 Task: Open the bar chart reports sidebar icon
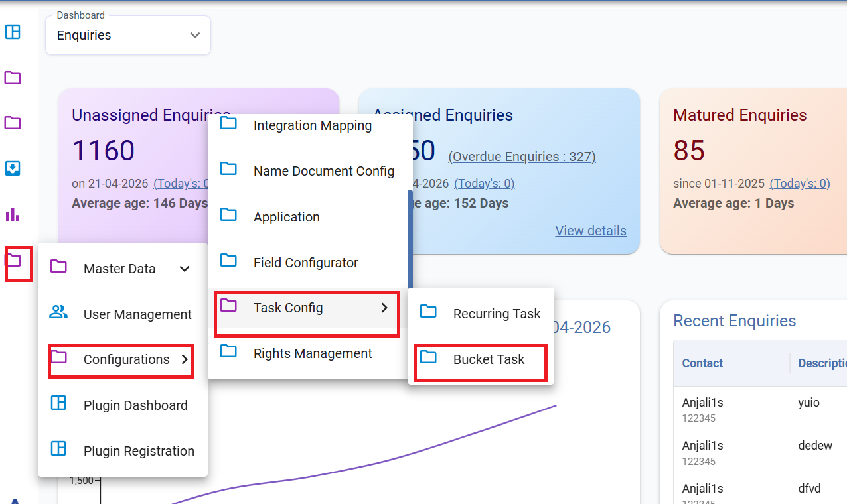tap(13, 214)
